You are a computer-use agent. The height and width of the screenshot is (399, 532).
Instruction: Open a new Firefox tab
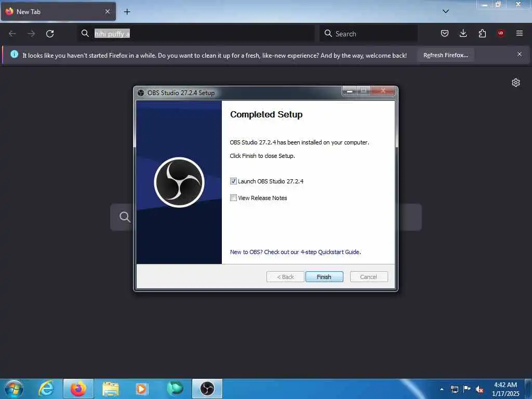[x=127, y=12]
